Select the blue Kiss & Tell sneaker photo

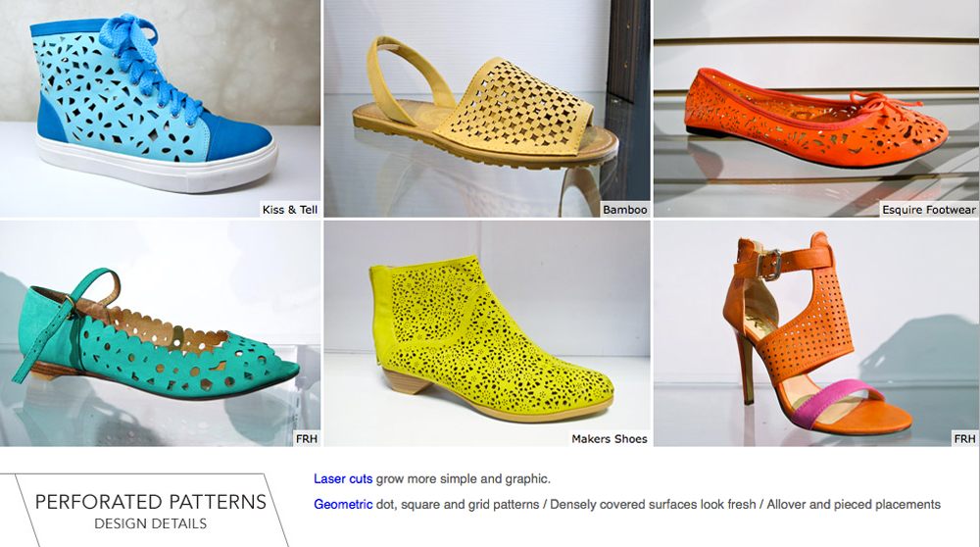pos(160,109)
